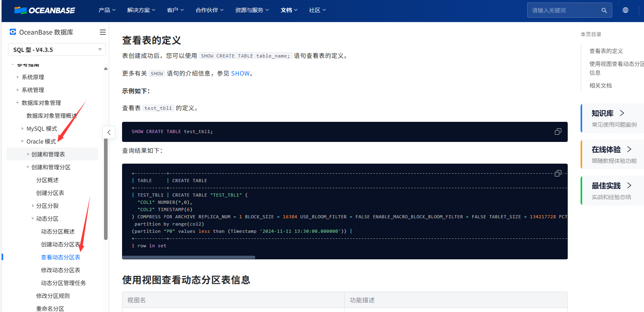644x312 pixels.
Task: Open the 最佳实践 card
Action: click(x=613, y=191)
